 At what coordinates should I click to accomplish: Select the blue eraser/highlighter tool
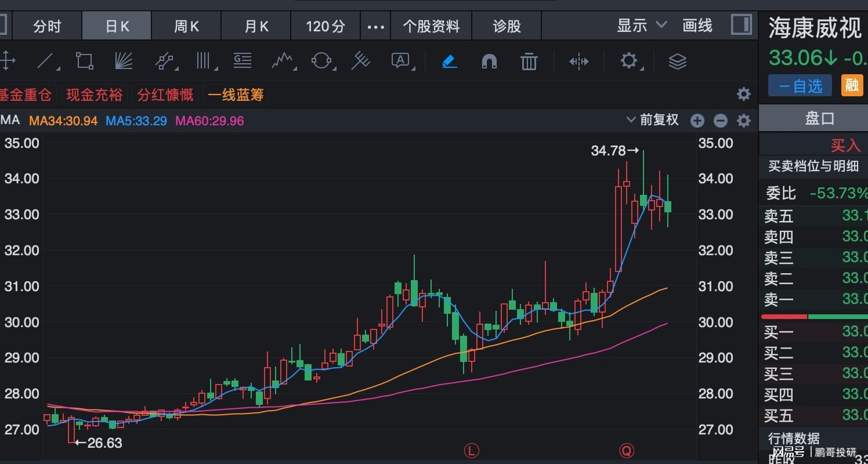pos(450,61)
